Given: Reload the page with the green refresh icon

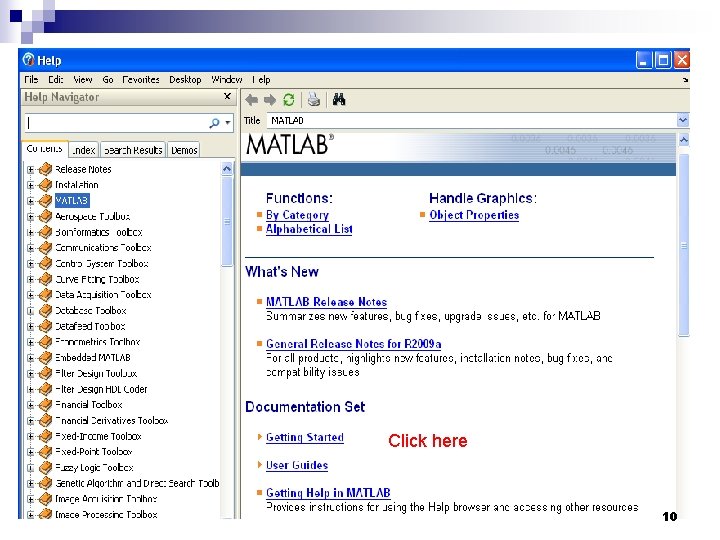Looking at the screenshot, I should click(x=289, y=100).
